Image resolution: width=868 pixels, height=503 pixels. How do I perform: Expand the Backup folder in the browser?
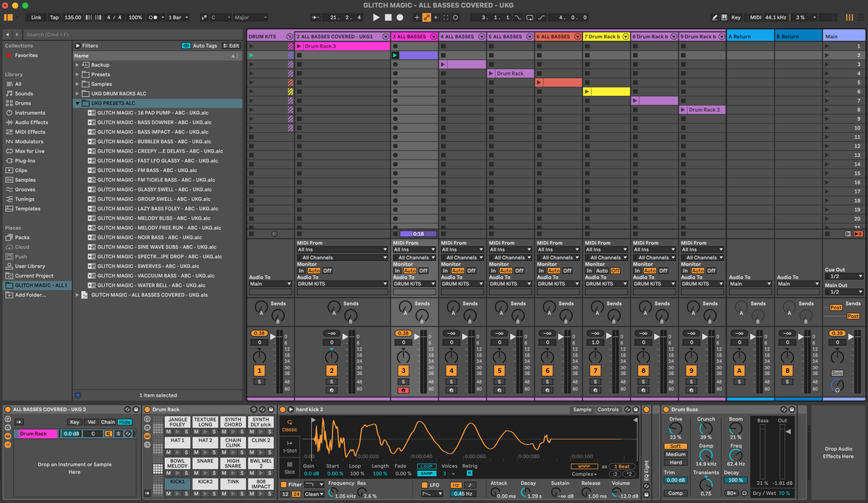tap(77, 65)
